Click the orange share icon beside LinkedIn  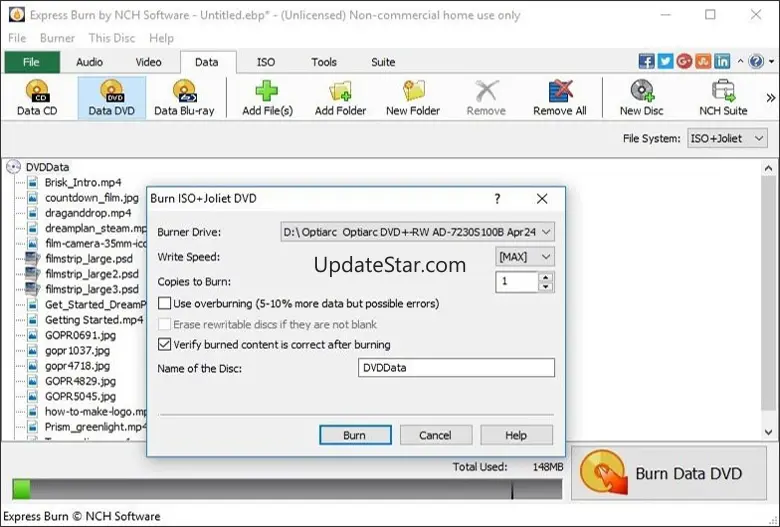click(x=703, y=61)
